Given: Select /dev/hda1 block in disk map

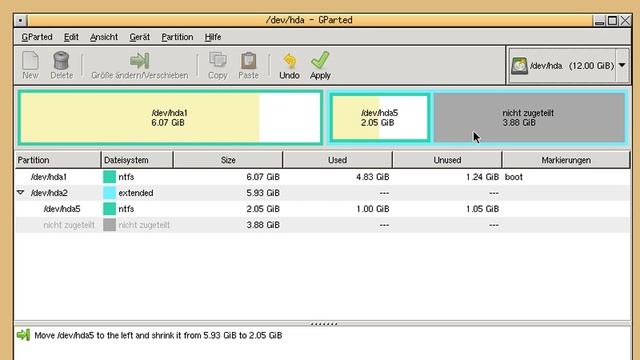Looking at the screenshot, I should pyautogui.click(x=171, y=118).
